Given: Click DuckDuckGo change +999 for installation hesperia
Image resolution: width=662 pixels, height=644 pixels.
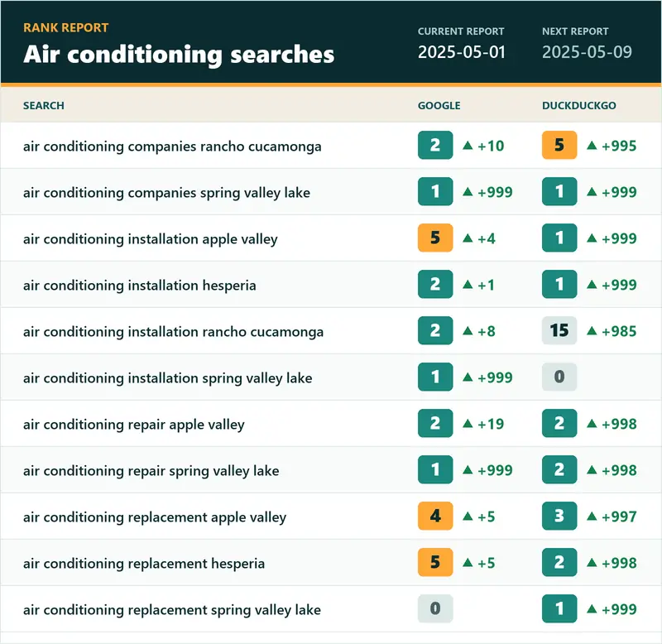Looking at the screenshot, I should 612,285.
